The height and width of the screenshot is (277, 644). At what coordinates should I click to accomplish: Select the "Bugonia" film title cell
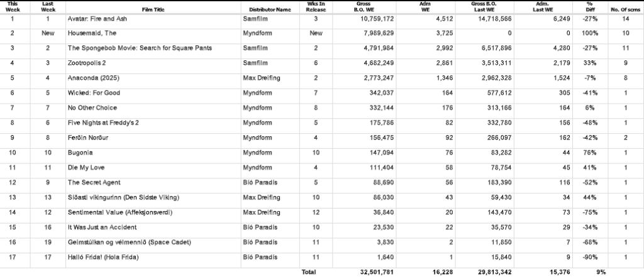(80, 153)
